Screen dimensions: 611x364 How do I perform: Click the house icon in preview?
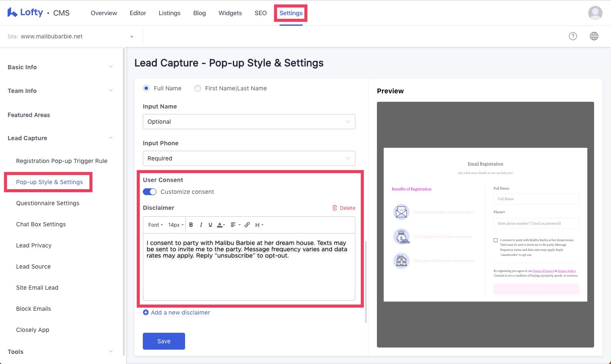(x=401, y=261)
